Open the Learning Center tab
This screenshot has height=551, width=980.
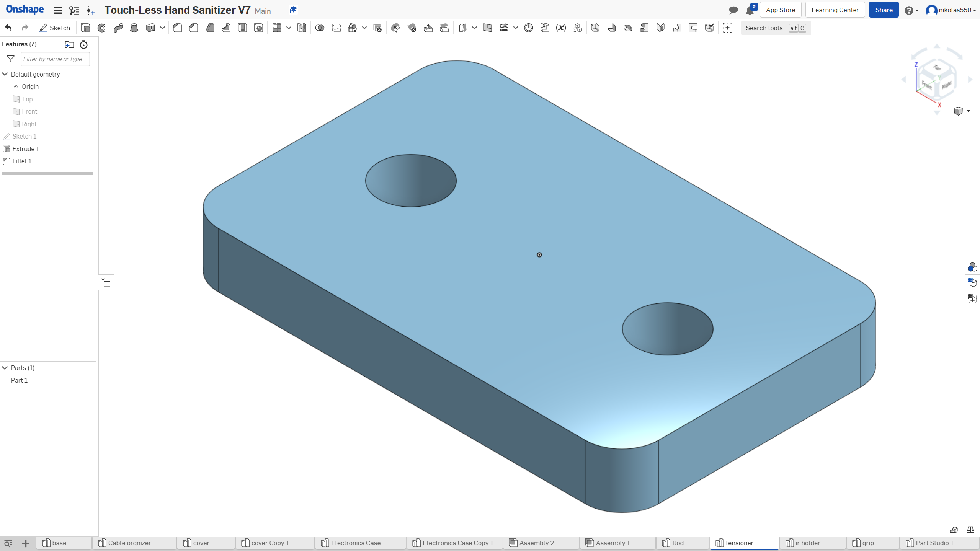click(836, 10)
